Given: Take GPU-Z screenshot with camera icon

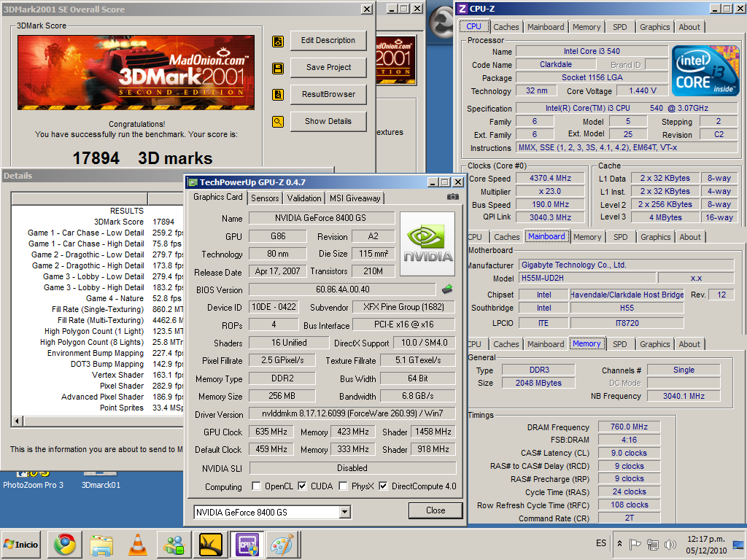Looking at the screenshot, I should tap(452, 196).
